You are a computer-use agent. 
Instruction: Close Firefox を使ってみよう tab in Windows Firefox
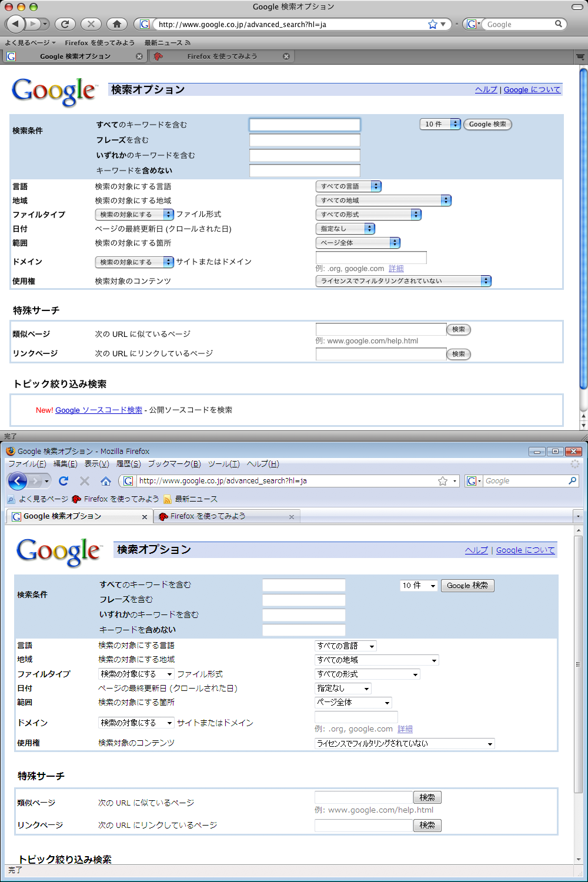point(292,517)
